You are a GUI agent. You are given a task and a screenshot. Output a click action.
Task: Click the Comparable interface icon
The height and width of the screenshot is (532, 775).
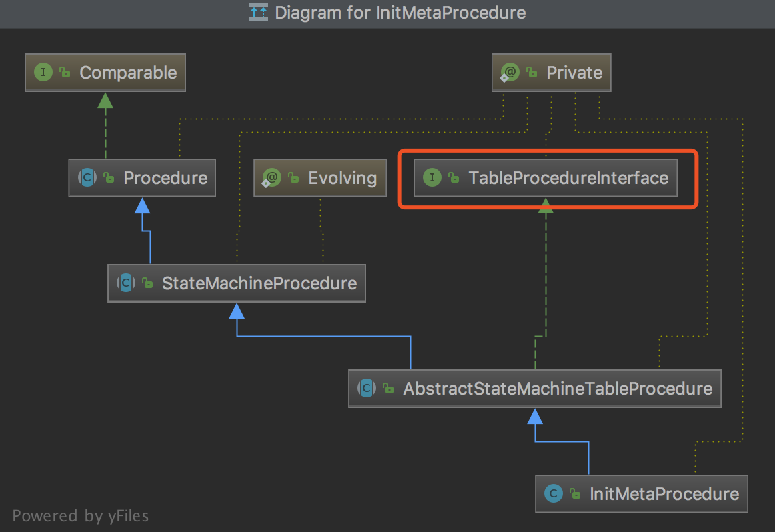pyautogui.click(x=43, y=73)
